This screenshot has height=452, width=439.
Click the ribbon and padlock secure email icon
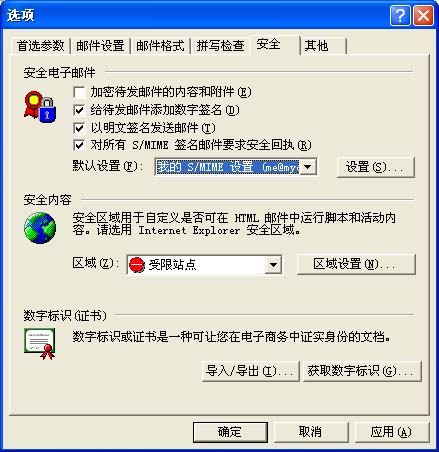[40, 107]
